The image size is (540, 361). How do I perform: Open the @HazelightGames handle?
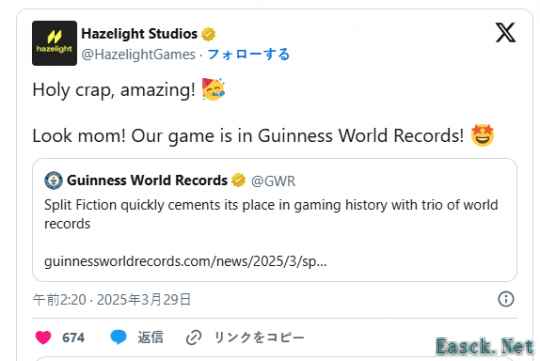138,54
